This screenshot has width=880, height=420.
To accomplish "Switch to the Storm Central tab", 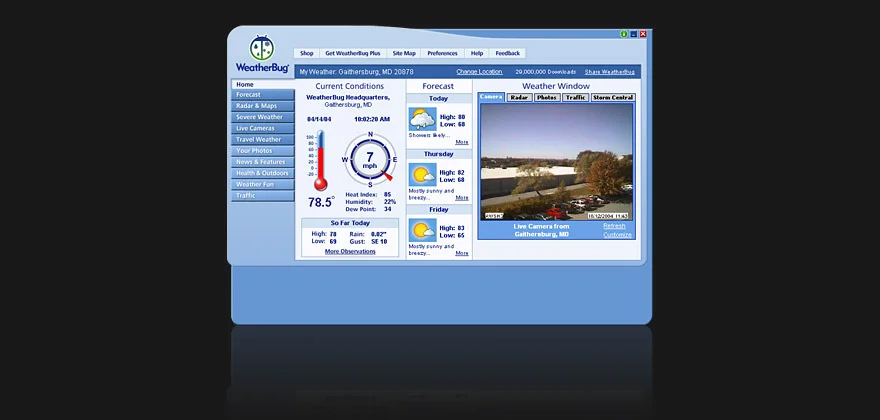I will pos(613,98).
